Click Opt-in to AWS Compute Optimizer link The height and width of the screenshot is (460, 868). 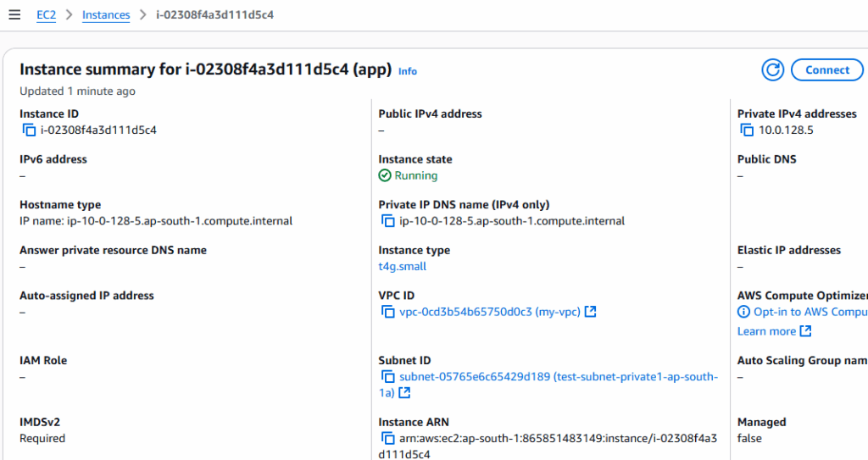810,312
